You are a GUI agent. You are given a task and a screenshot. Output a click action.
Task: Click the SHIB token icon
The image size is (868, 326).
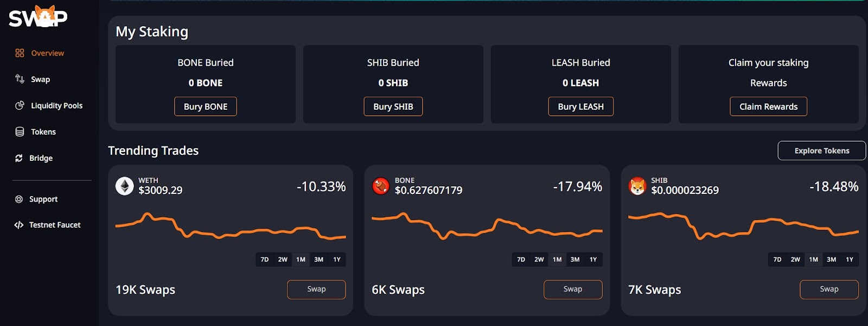tap(637, 186)
